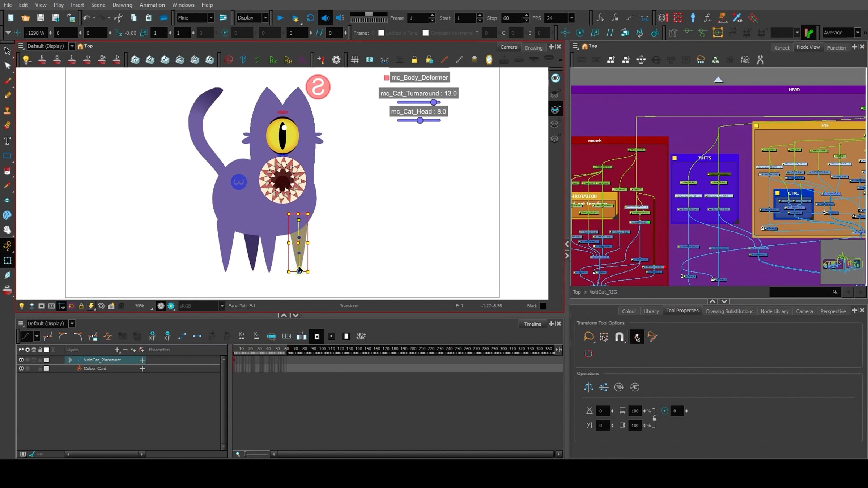This screenshot has height=488, width=868.
Task: Toggle the Constant Keyframe checkbox
Action: pyautogui.click(x=426, y=33)
